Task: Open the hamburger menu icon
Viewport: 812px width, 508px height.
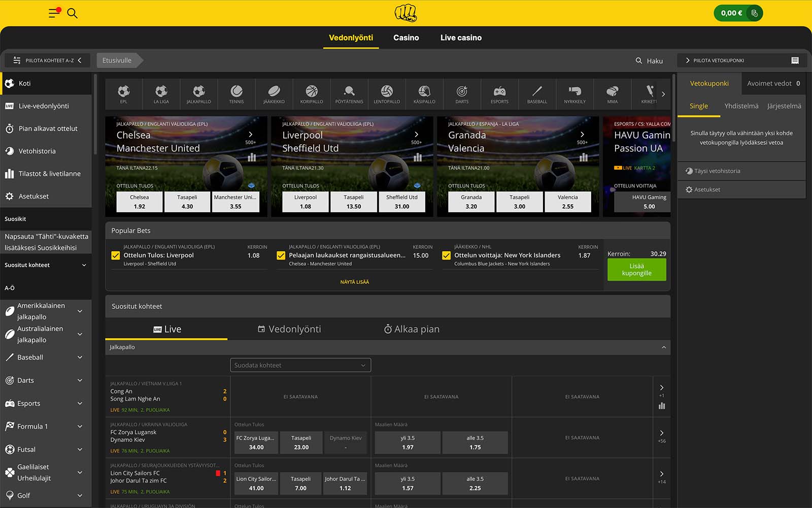Action: tap(54, 13)
